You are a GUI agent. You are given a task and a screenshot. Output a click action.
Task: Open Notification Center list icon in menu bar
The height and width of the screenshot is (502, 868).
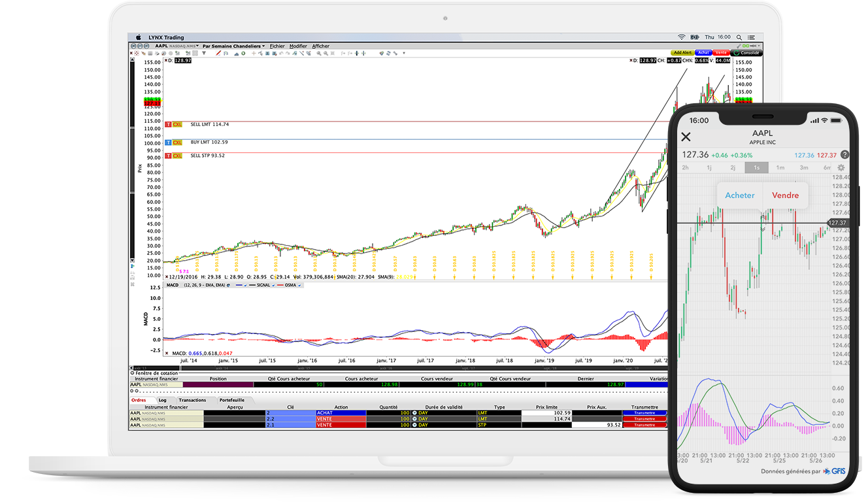click(x=753, y=37)
